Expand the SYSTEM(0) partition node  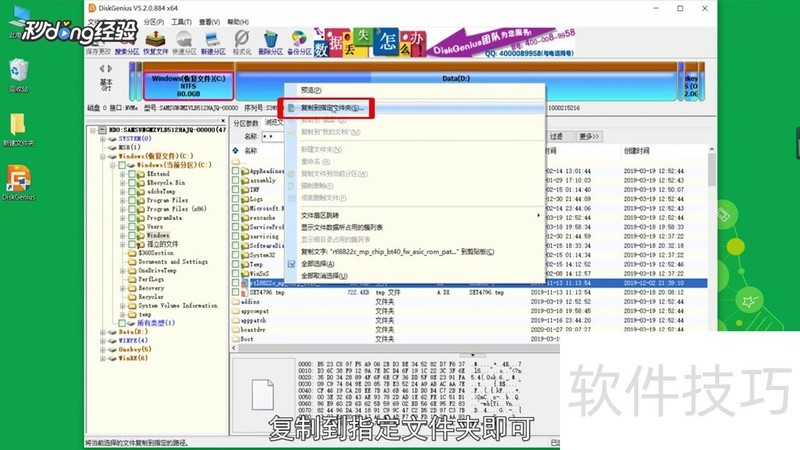tap(103, 139)
